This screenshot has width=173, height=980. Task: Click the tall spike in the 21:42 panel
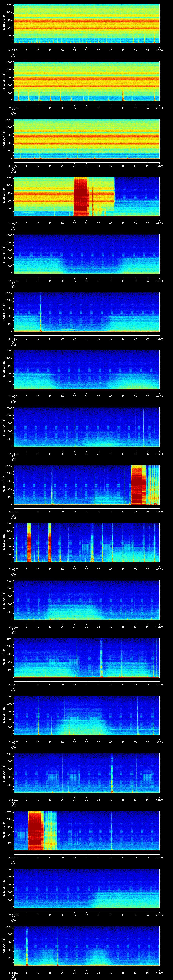coord(41,312)
